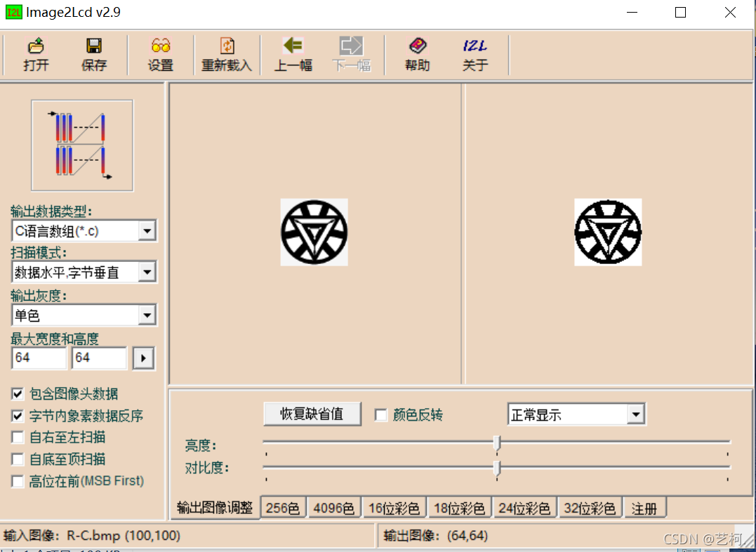756x552 pixels.
Task: Minimize the Image2Lcd window
Action: tap(632, 13)
